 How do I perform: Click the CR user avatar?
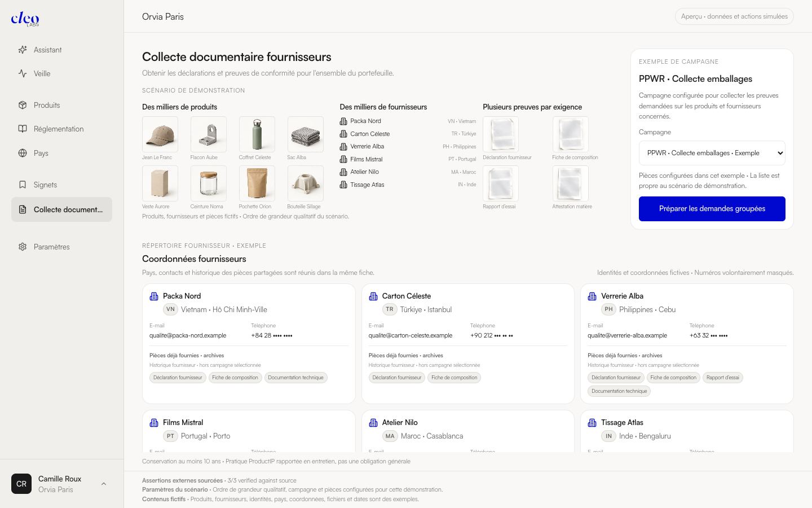click(21, 484)
